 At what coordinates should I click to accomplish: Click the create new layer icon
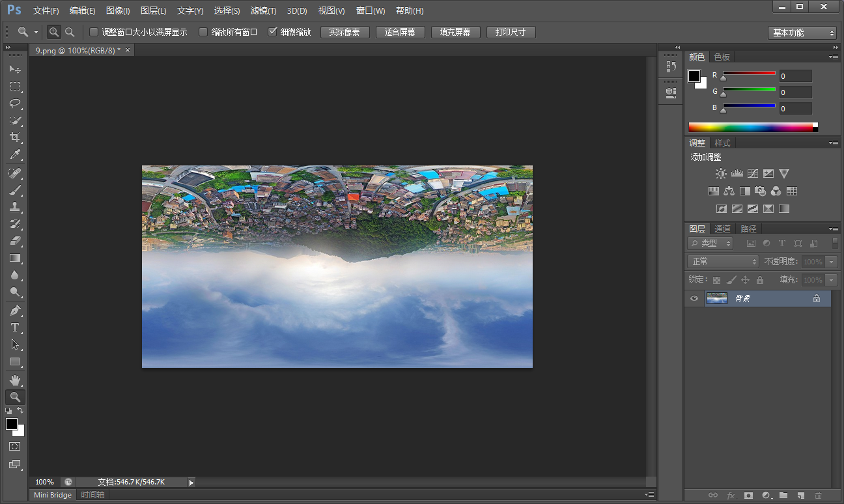[x=801, y=496]
